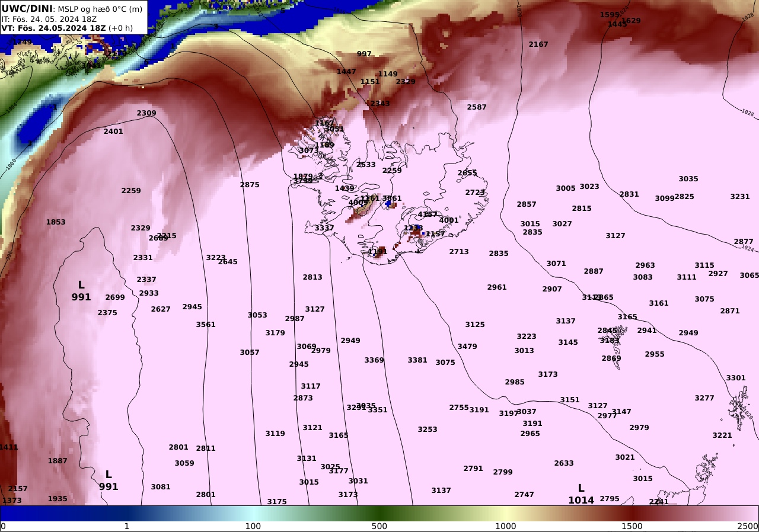Click the height value 2875

pos(250,185)
